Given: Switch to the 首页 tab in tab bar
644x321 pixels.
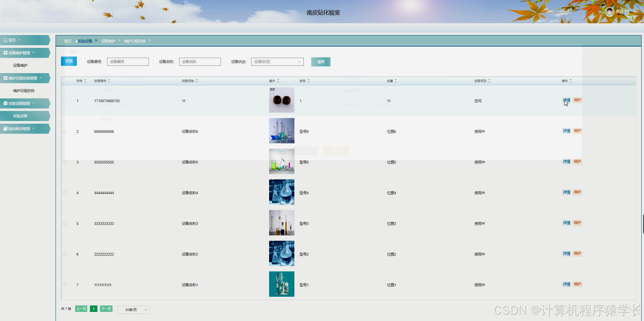Looking at the screenshot, I should point(68,41).
